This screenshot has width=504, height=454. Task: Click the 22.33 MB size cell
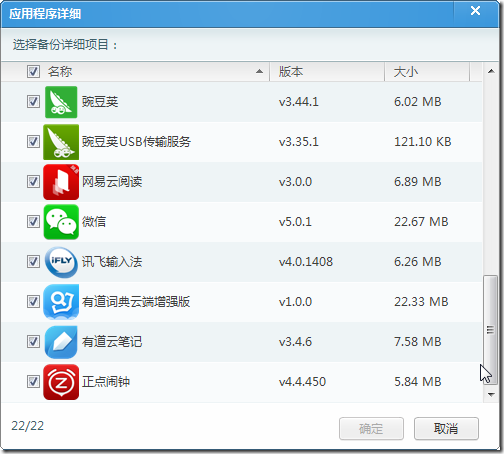(421, 302)
